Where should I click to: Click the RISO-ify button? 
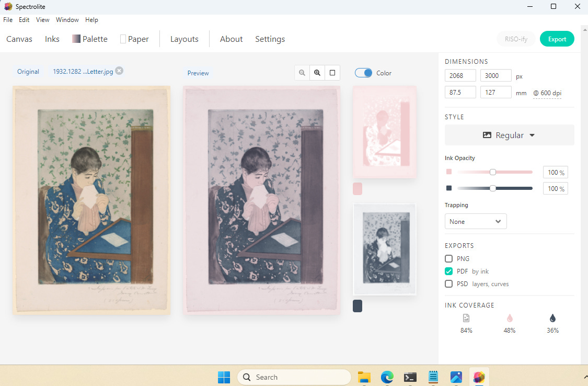[516, 39]
